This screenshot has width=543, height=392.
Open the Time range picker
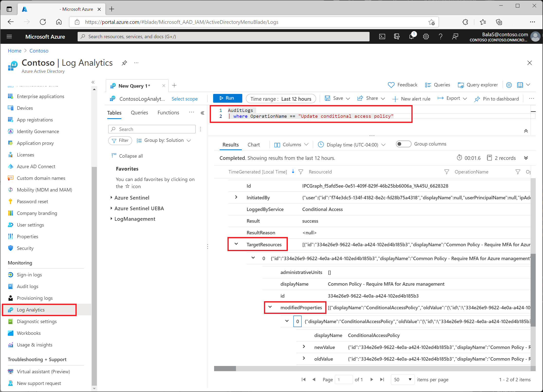click(x=281, y=99)
